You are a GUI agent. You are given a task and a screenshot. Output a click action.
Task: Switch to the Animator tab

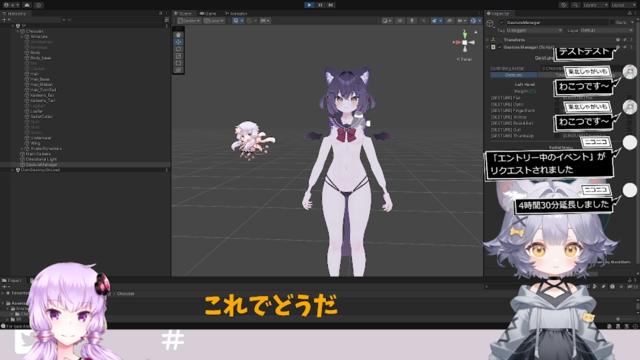(236, 13)
